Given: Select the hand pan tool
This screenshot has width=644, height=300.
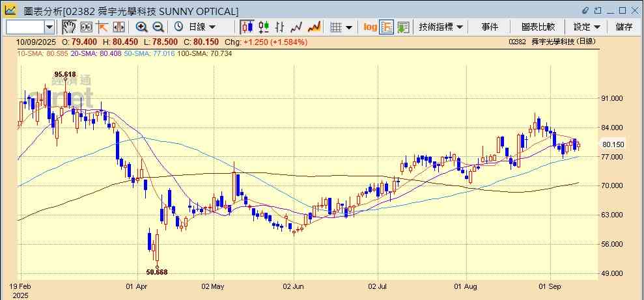Looking at the screenshot, I should (69, 27).
